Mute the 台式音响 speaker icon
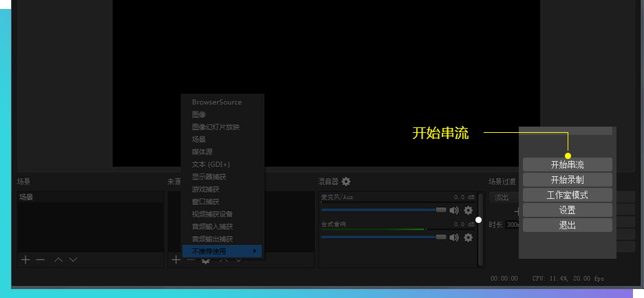 click(454, 237)
